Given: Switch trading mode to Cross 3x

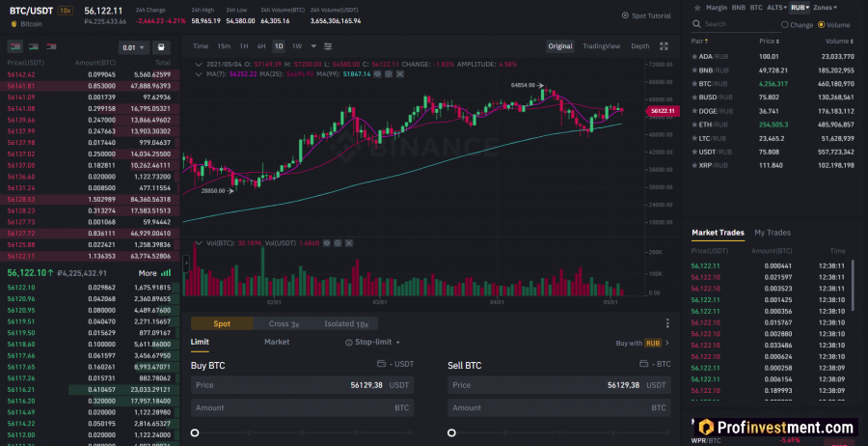Looking at the screenshot, I should coord(284,323).
